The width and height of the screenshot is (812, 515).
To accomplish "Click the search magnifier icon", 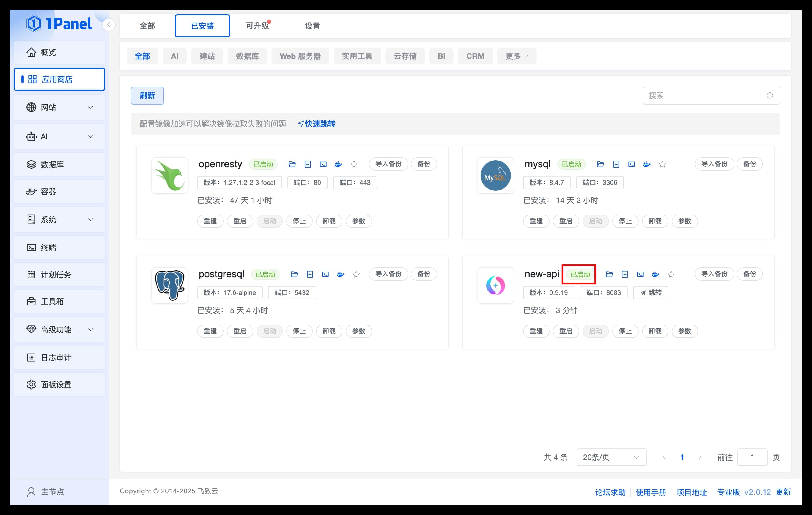I will click(x=770, y=96).
